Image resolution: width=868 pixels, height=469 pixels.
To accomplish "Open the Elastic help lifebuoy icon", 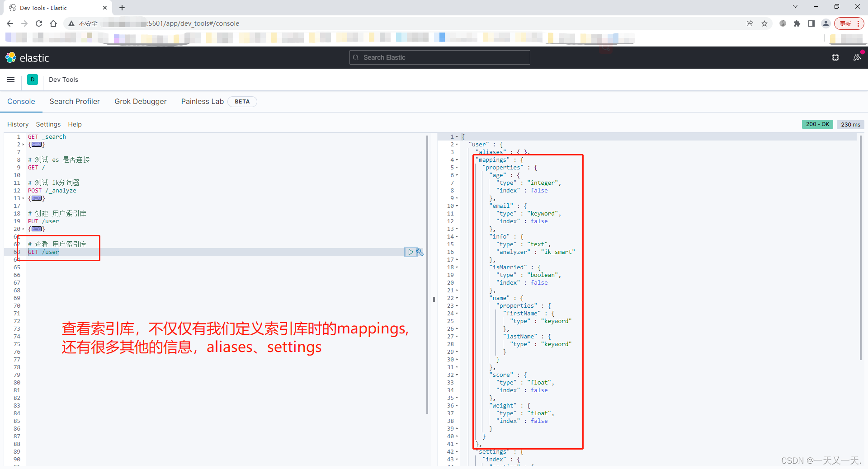I will pos(835,57).
